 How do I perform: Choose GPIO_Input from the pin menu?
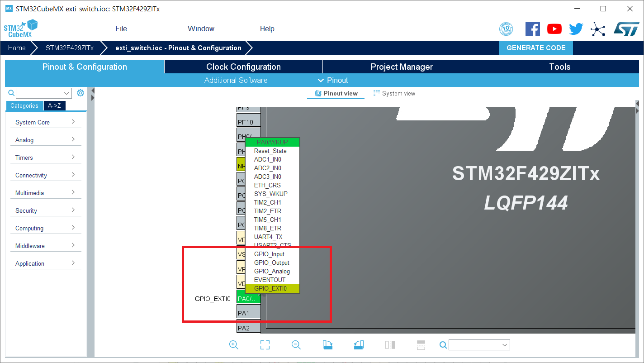click(272, 254)
